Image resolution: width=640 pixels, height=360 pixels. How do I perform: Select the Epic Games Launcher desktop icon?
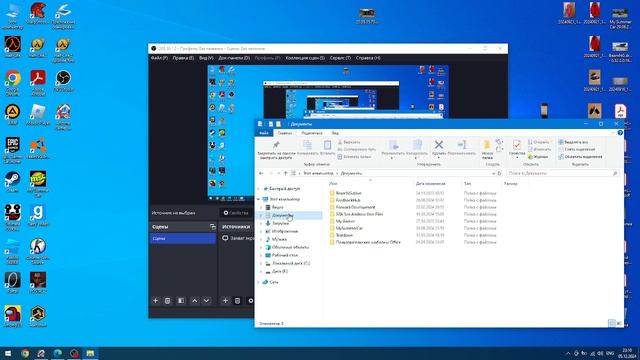coord(13,150)
